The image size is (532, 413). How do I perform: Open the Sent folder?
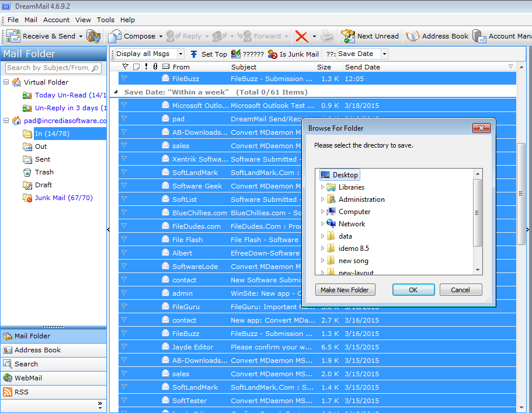(43, 159)
